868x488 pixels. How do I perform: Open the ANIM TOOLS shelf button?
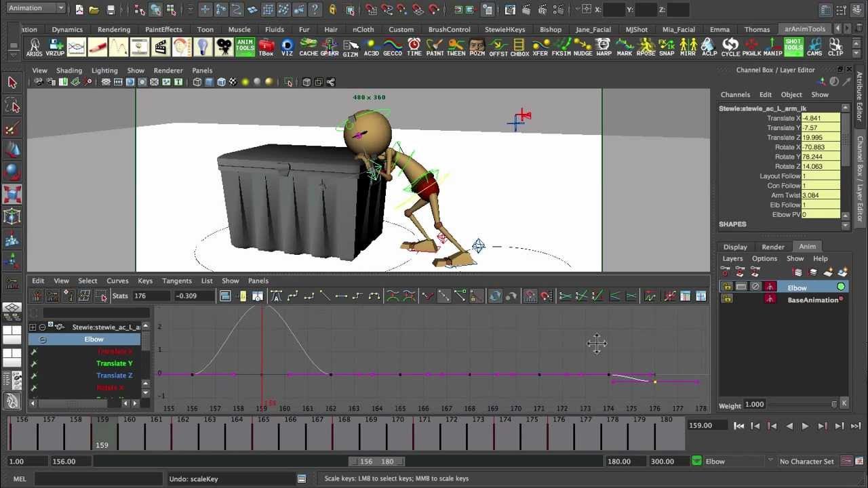[x=245, y=47]
